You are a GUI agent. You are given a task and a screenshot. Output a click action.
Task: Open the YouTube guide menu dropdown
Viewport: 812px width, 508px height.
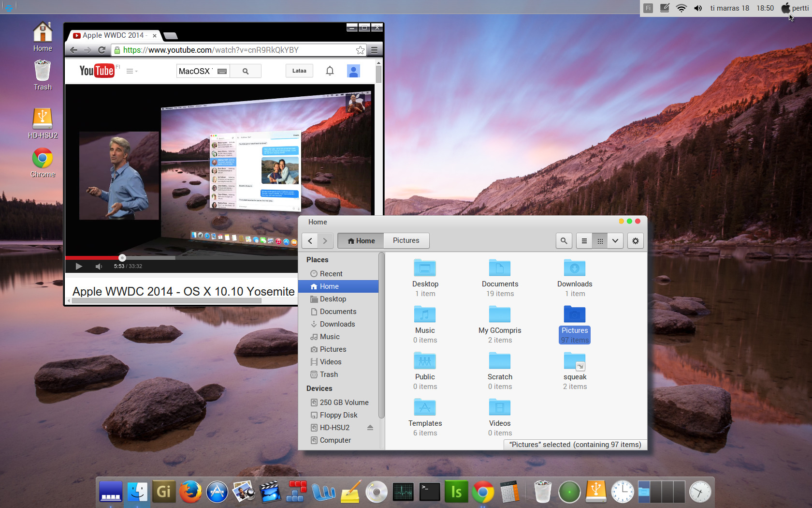pos(132,71)
